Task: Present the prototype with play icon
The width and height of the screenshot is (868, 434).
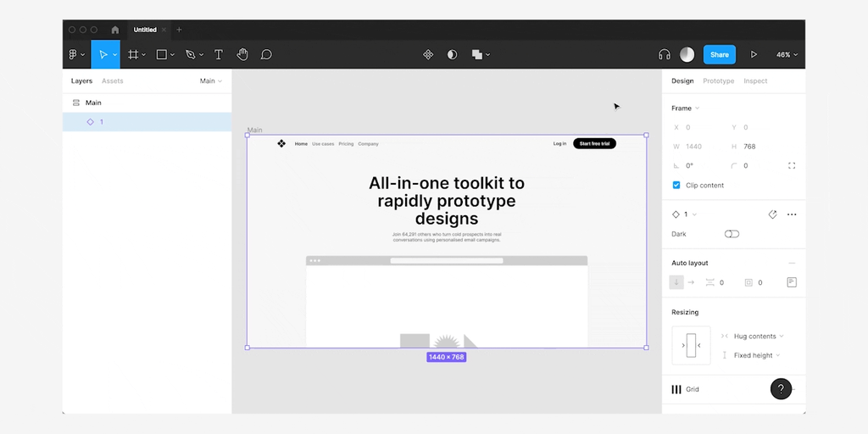Action: 754,54
